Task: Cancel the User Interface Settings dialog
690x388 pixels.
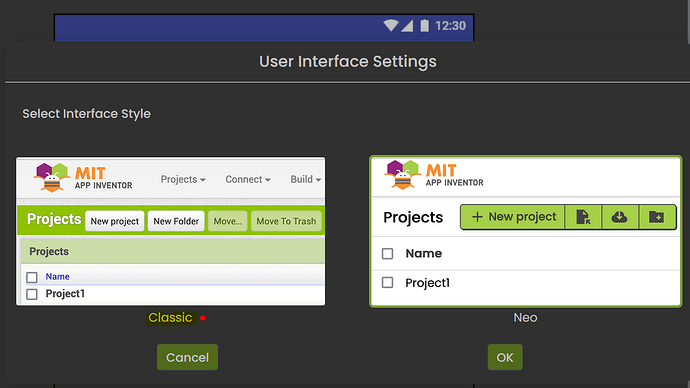Action: coord(187,357)
